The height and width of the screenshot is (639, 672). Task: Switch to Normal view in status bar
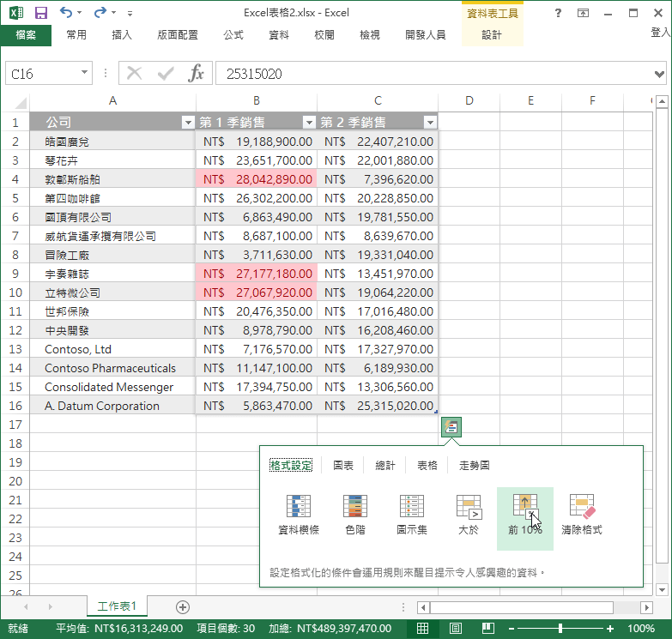[422, 629]
